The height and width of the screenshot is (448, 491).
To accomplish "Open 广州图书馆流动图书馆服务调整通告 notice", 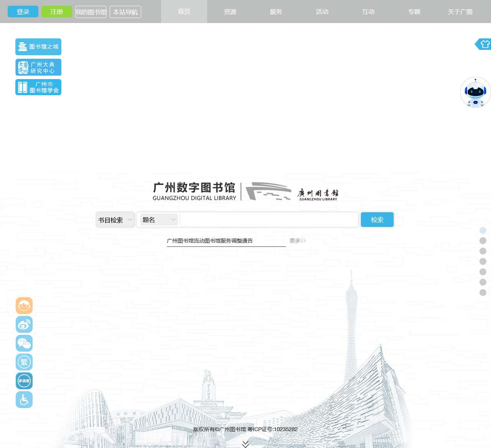I will 210,241.
